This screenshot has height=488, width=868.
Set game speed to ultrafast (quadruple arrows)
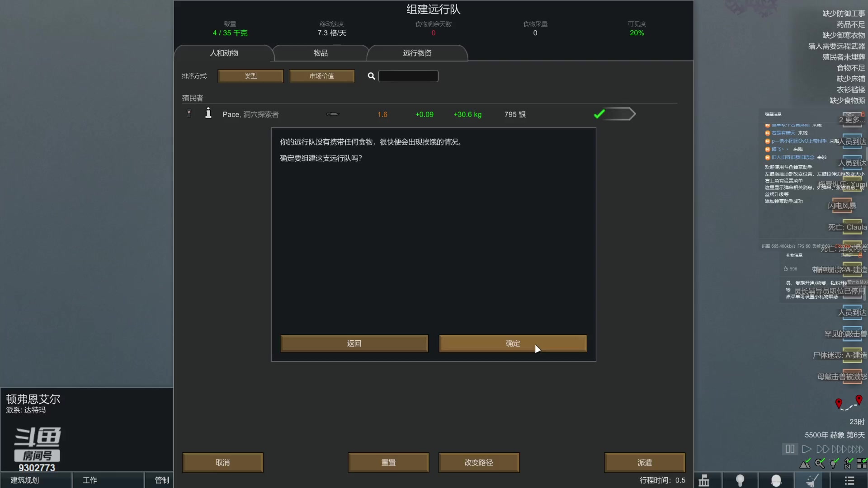856,449
